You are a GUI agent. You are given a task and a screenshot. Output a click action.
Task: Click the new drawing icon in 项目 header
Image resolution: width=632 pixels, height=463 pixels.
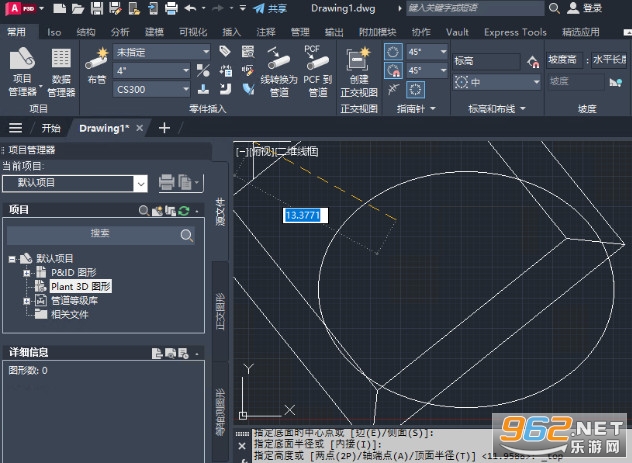pos(157,210)
